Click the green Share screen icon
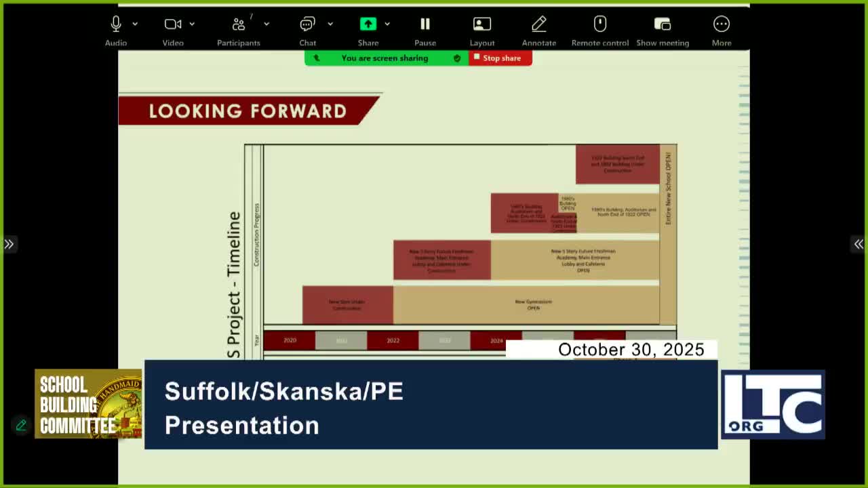 pyautogui.click(x=368, y=24)
